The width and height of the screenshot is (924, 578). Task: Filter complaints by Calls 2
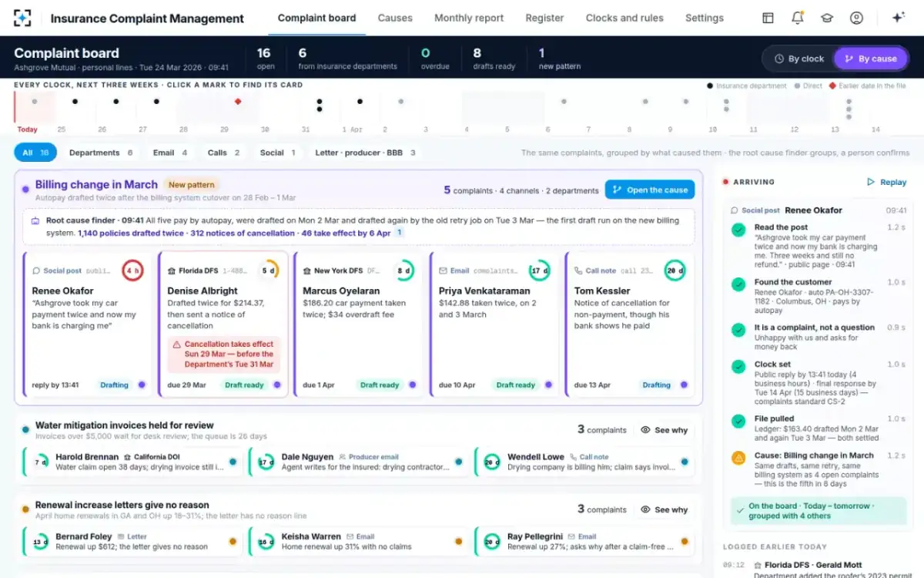pos(224,153)
